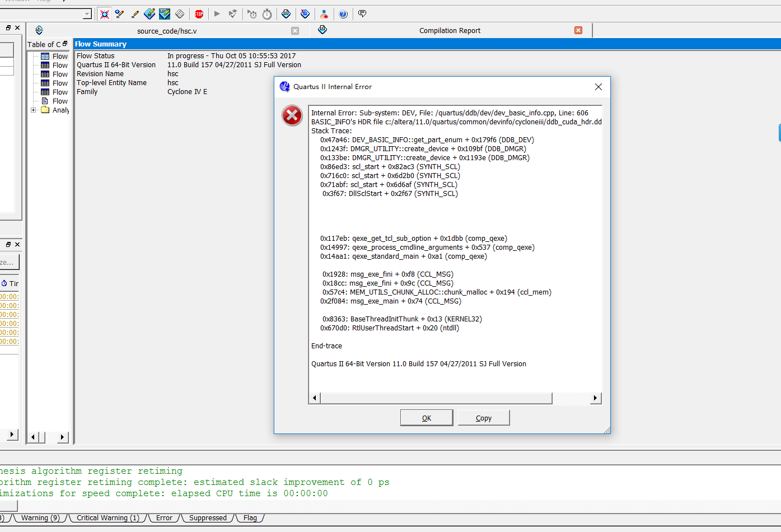Screen dimensions: 781x532
Task: Click the Table of Contents scroll left arrow
Action: (x=34, y=437)
